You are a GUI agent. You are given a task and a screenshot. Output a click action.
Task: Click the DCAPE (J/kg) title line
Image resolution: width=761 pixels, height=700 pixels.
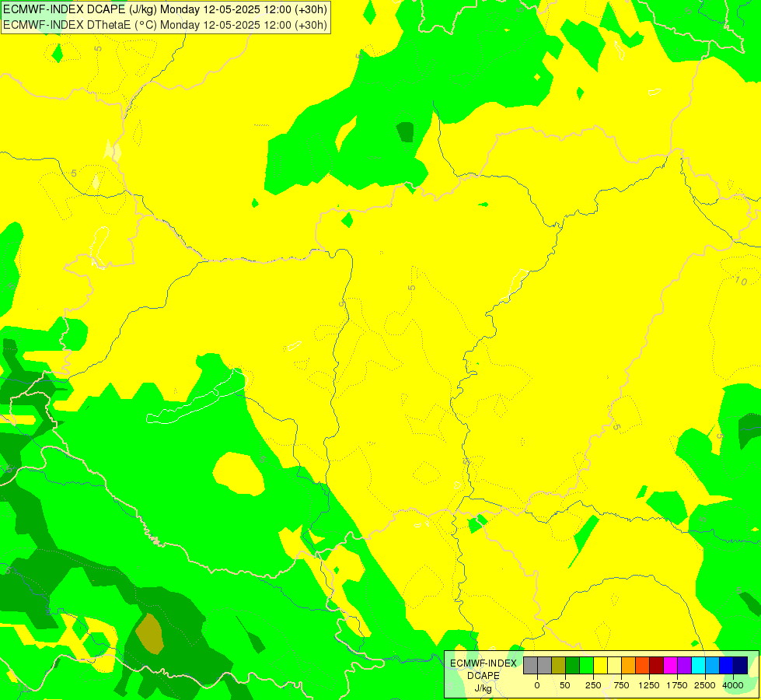point(165,9)
